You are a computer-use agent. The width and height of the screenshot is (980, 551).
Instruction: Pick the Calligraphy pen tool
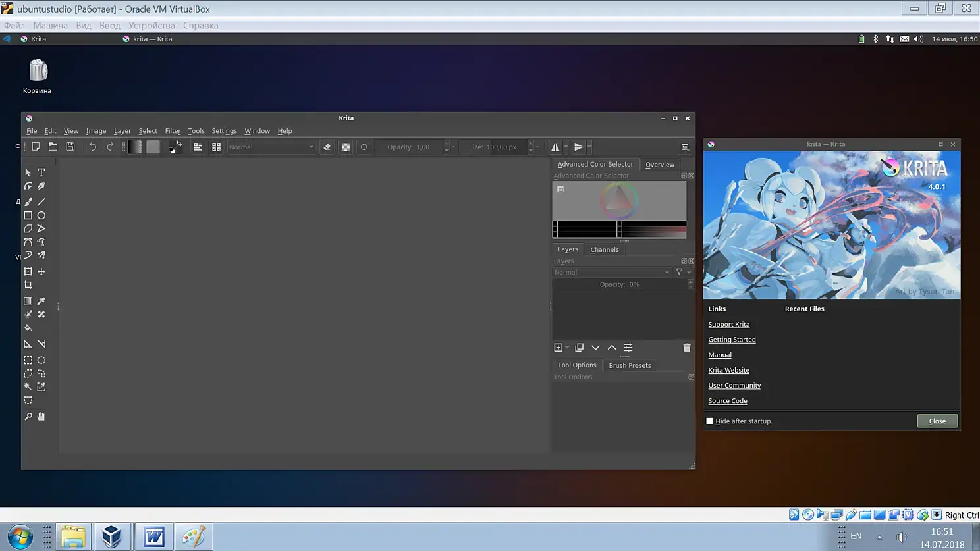click(x=41, y=186)
